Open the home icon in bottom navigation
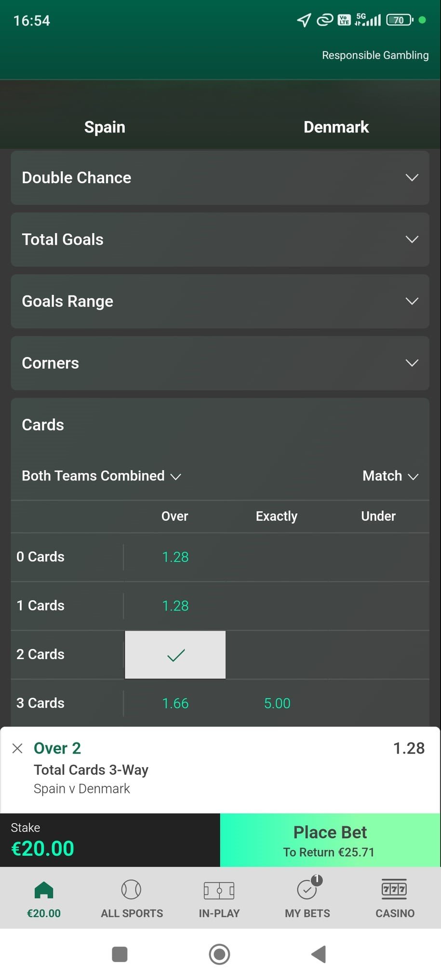The image size is (441, 980). click(44, 890)
